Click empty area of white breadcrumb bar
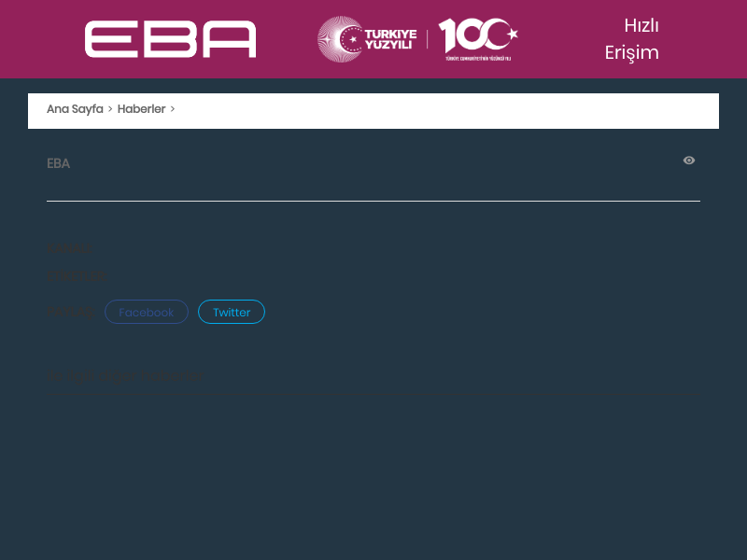747x560 pixels. click(x=448, y=110)
